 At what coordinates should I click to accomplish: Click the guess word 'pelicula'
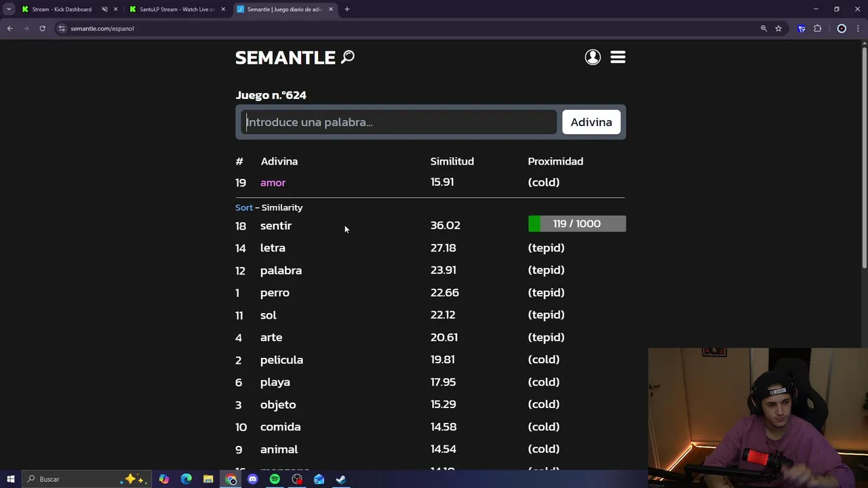point(281,360)
